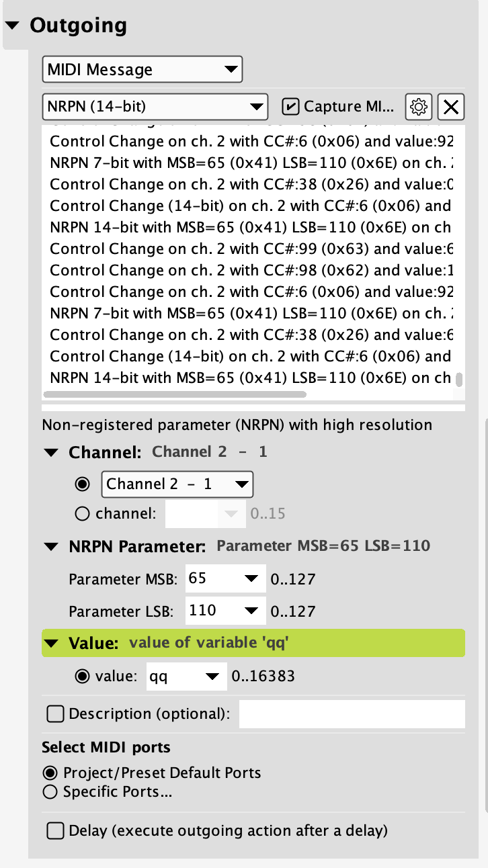The image size is (488, 868).
Task: Select the custom channel radio button
Action: click(83, 514)
